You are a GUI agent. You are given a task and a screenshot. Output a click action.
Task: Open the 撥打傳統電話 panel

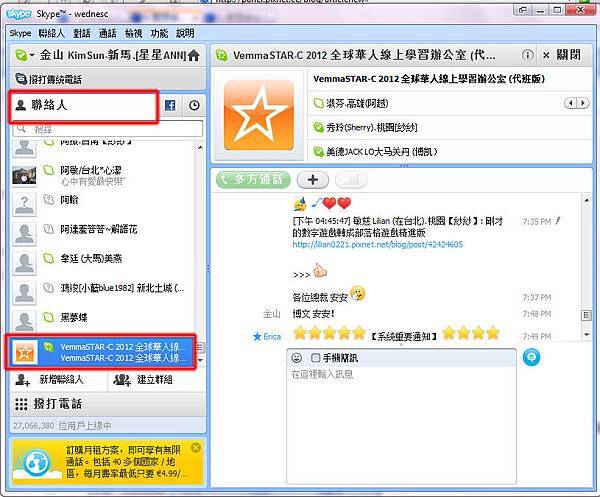click(x=108, y=79)
